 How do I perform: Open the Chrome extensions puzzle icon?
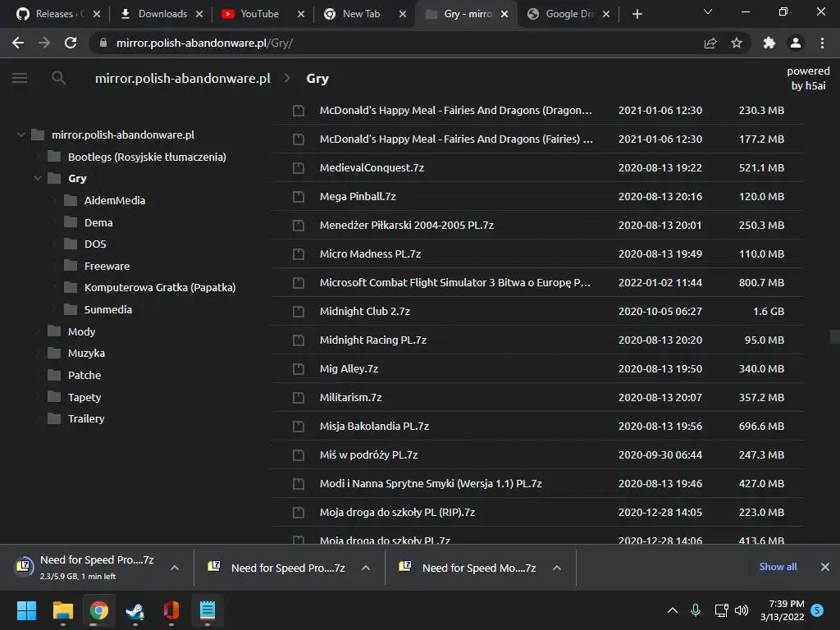click(769, 43)
